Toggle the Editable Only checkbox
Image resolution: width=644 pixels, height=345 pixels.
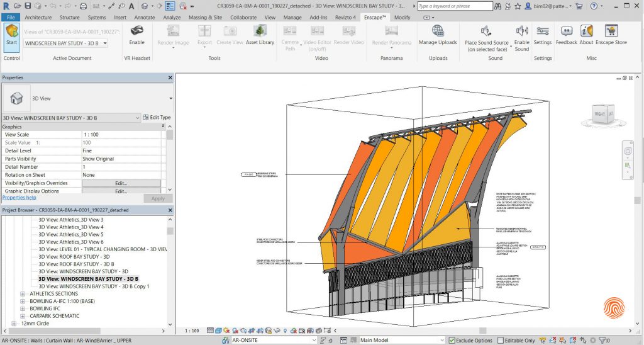(500, 341)
